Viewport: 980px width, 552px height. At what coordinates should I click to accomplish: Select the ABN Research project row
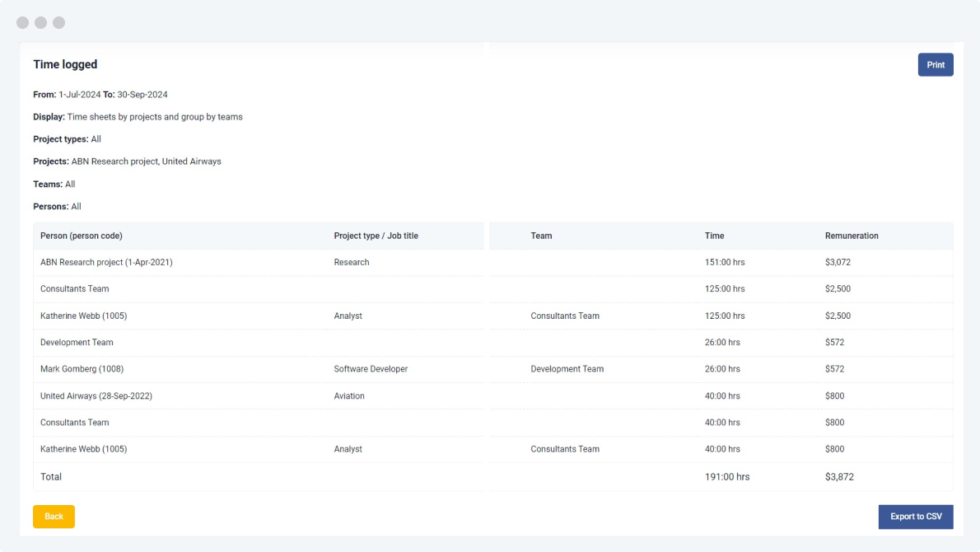105,262
